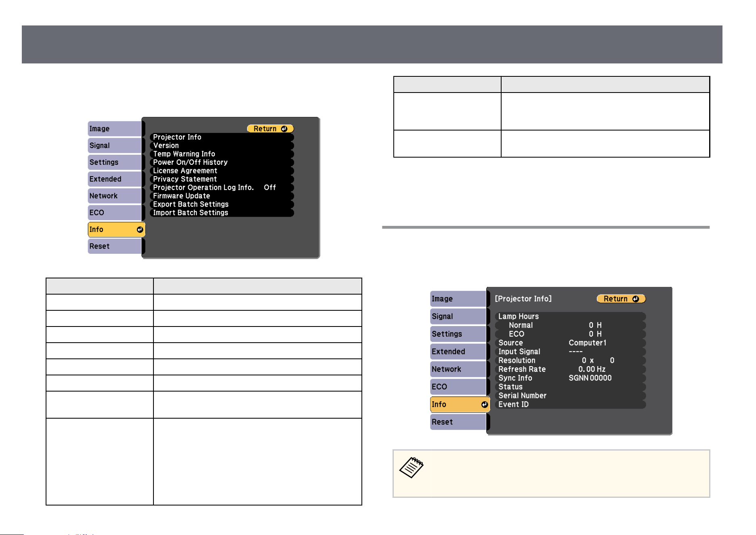Click the Input Signal row
Screen dimensions: 756x535
[x=570, y=352]
